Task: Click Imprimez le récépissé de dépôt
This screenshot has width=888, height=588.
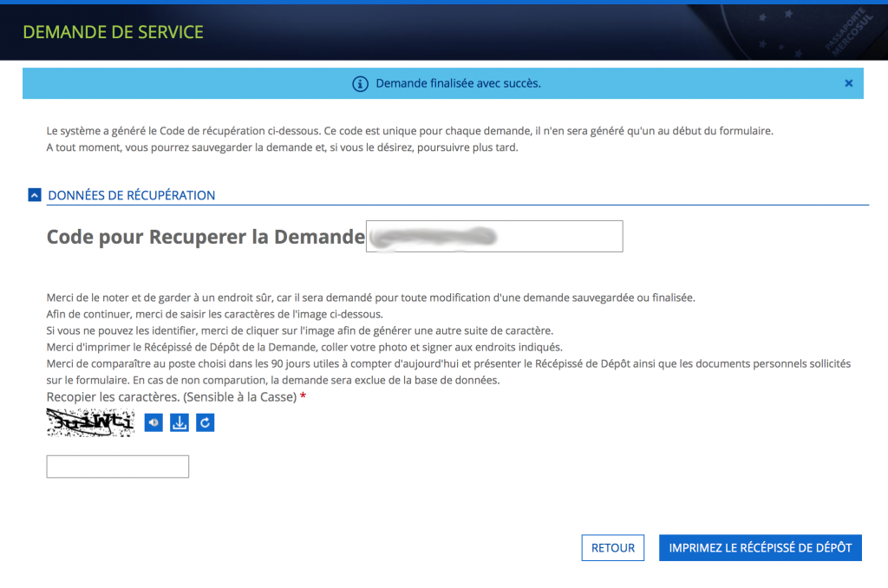Action: pyautogui.click(x=761, y=548)
